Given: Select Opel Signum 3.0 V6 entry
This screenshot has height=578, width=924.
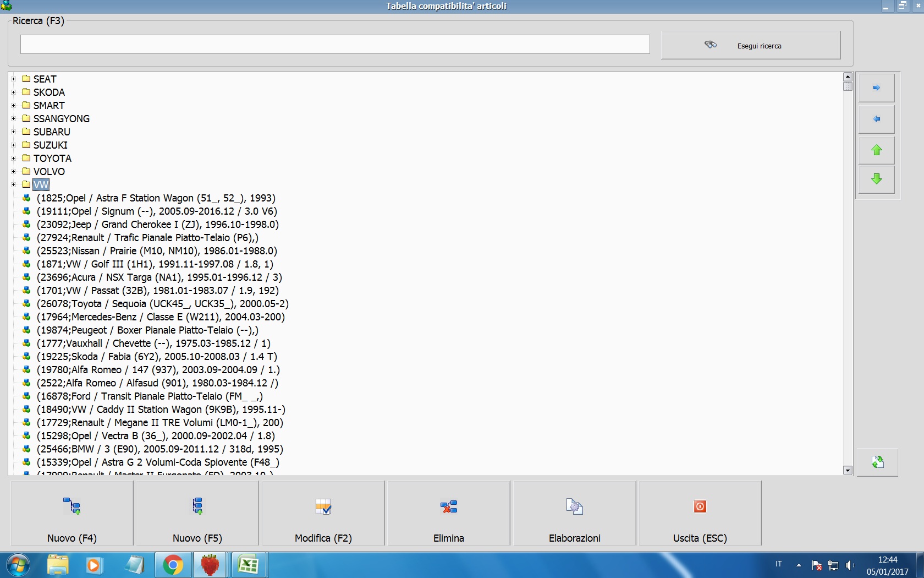Looking at the screenshot, I should tap(157, 211).
